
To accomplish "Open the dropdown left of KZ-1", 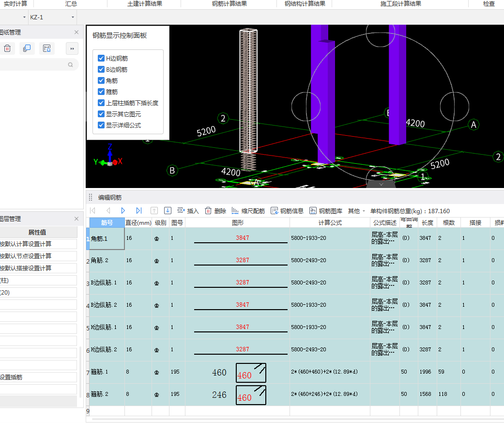I will pyautogui.click(x=24, y=17).
